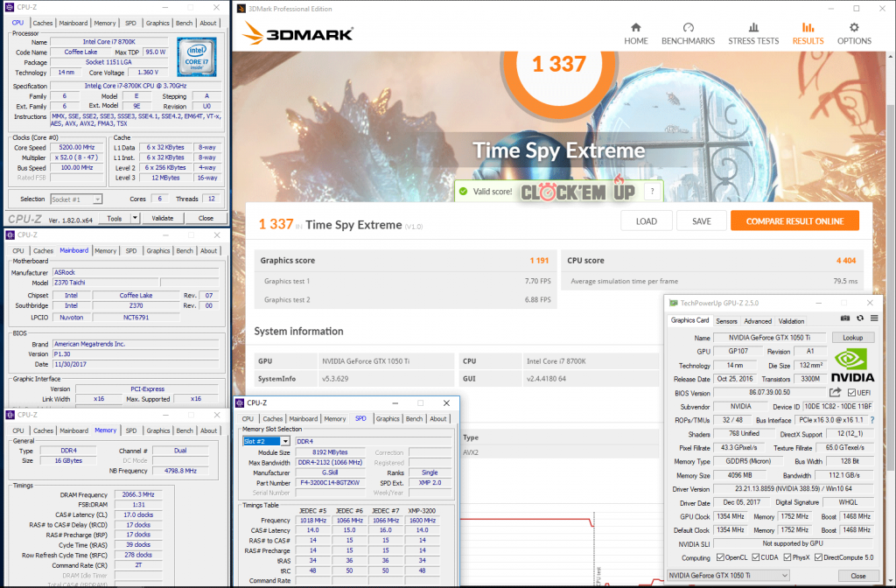896x588 pixels.
Task: Toggle the OpenCL checkbox
Action: pyautogui.click(x=719, y=557)
